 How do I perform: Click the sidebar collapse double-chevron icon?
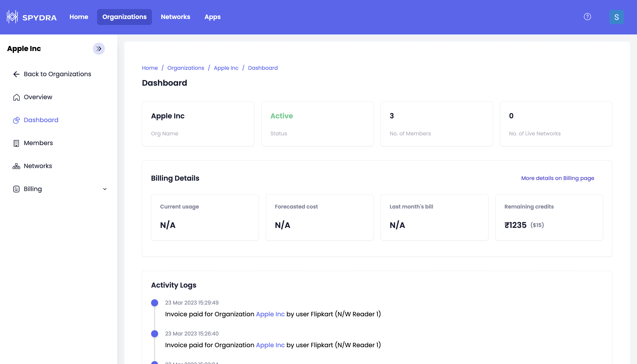(99, 49)
